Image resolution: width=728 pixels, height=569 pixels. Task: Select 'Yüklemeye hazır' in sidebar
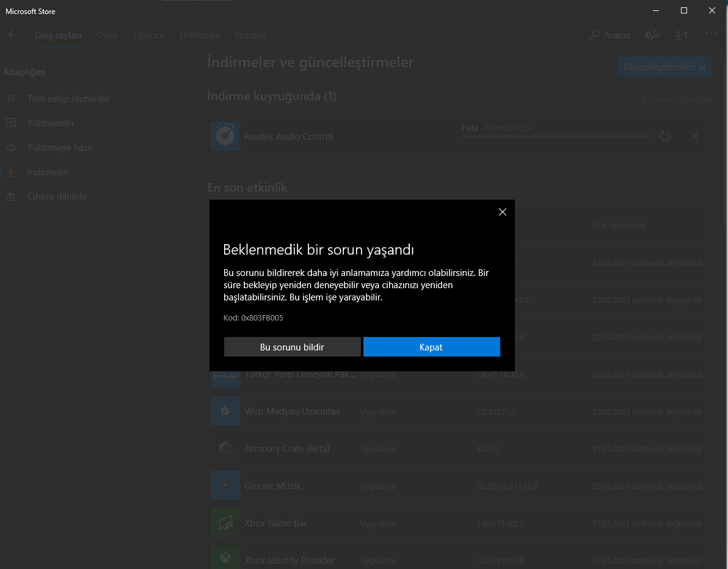pos(60,148)
